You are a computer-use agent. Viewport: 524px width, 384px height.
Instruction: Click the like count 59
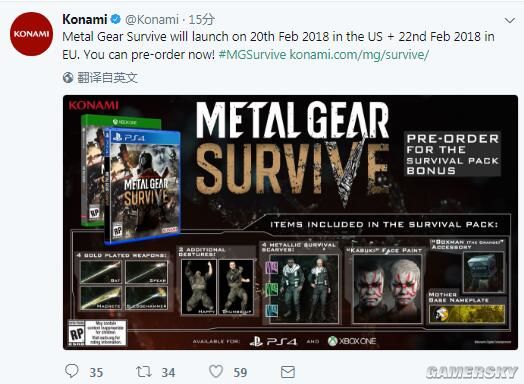tap(240, 373)
